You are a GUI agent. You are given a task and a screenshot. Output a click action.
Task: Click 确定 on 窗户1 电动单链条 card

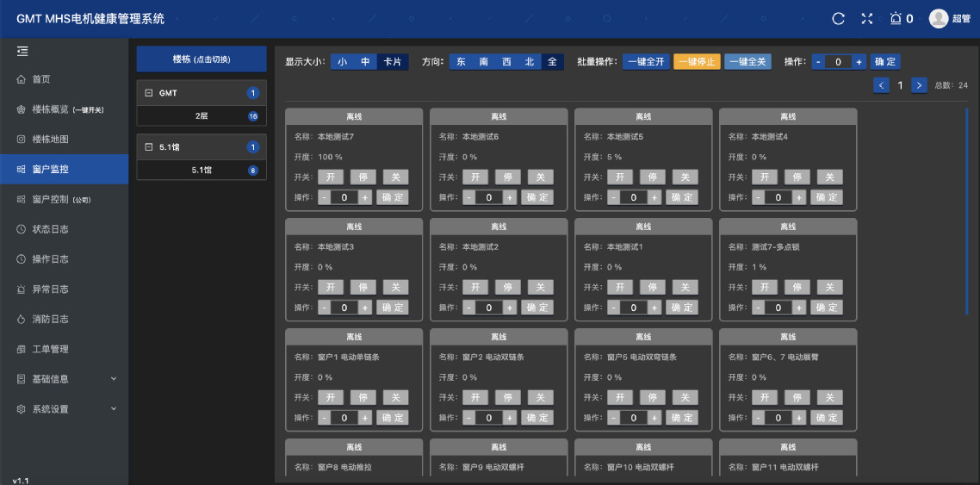pos(392,418)
